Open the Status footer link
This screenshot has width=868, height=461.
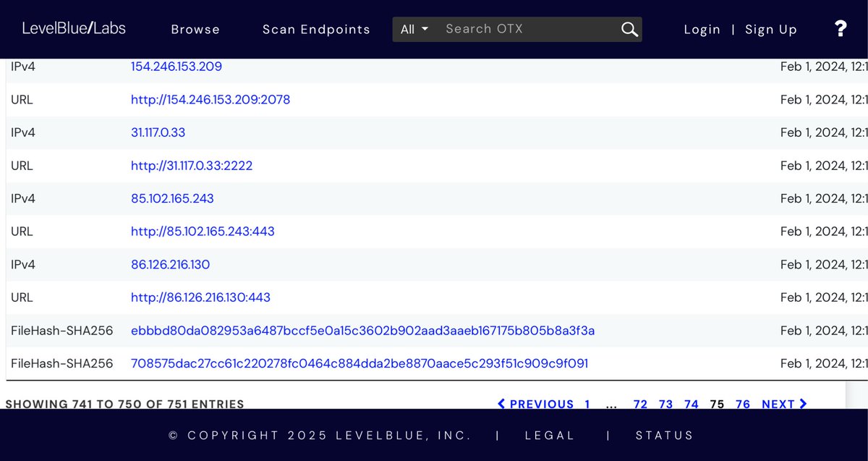[x=664, y=436]
